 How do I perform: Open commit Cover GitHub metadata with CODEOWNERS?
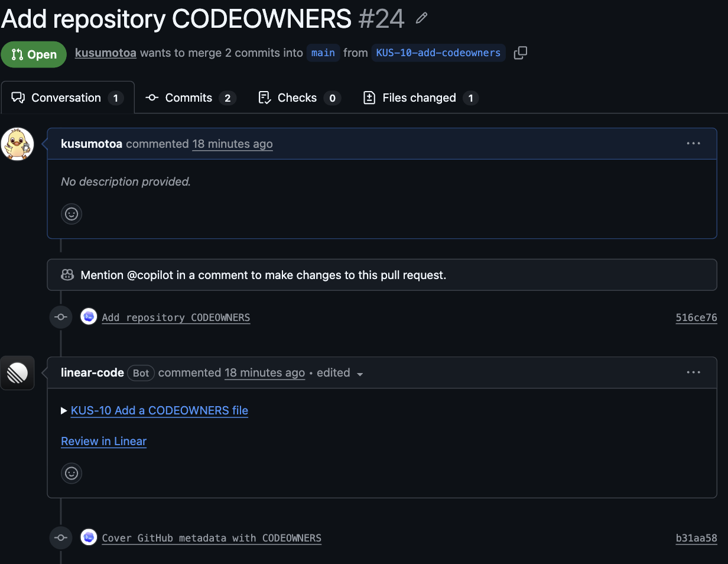tap(212, 538)
